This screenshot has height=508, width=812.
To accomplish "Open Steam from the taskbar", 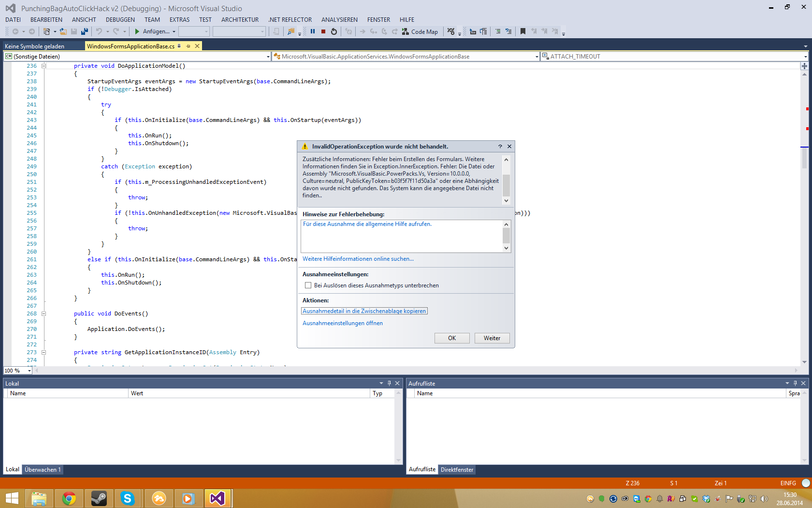I will [99, 498].
